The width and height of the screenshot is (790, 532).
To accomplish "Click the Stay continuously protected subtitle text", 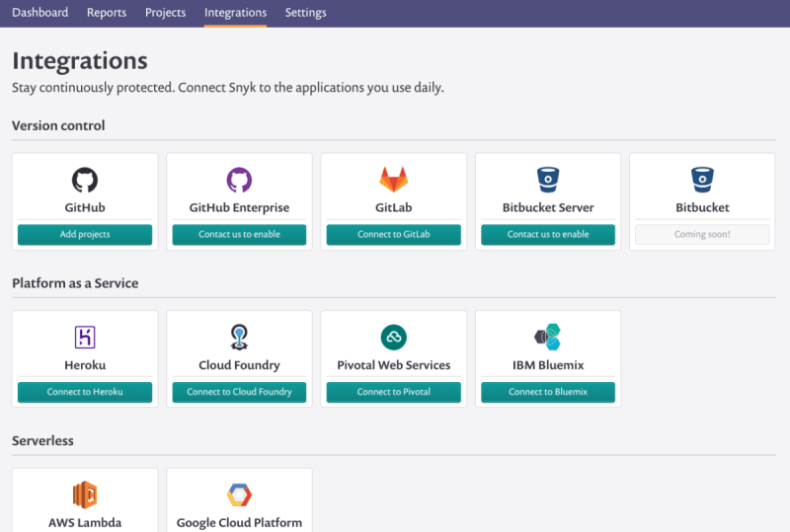I will [228, 88].
